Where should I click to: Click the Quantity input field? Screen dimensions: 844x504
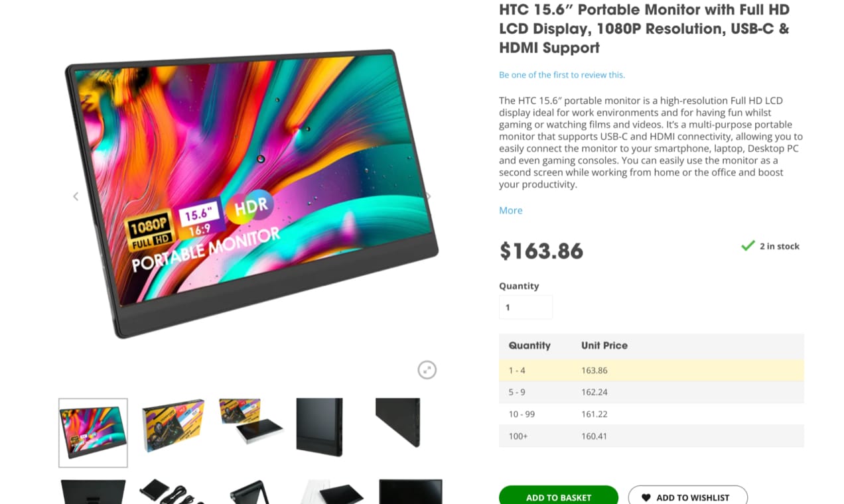click(526, 307)
